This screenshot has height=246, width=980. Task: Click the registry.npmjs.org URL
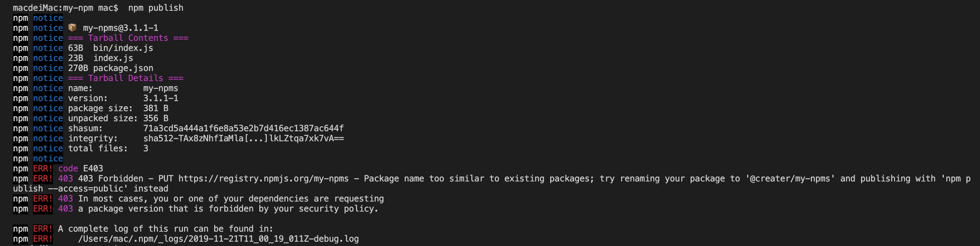click(x=263, y=179)
